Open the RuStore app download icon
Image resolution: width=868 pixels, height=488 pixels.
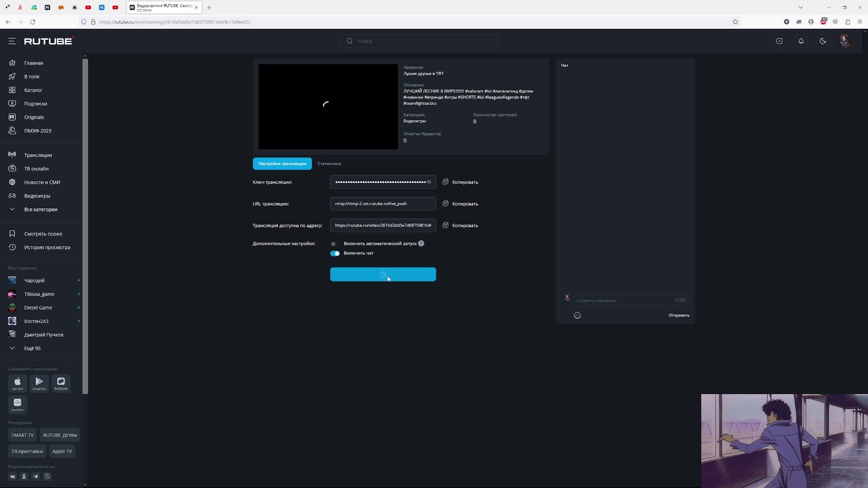tap(61, 383)
